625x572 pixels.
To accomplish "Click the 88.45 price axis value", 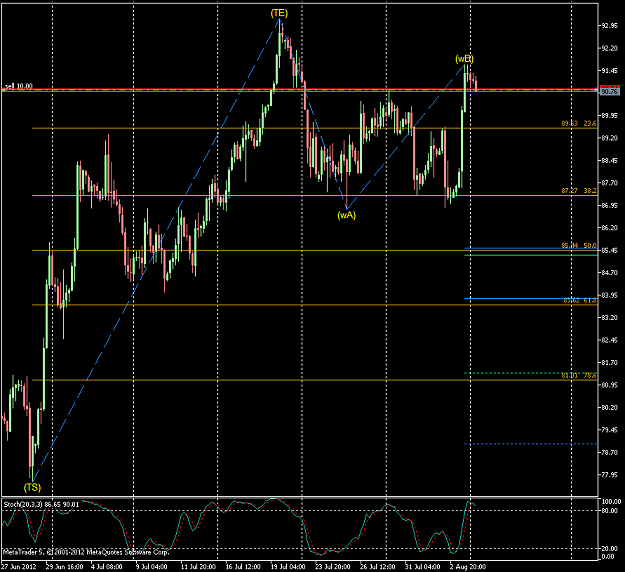I will click(609, 161).
